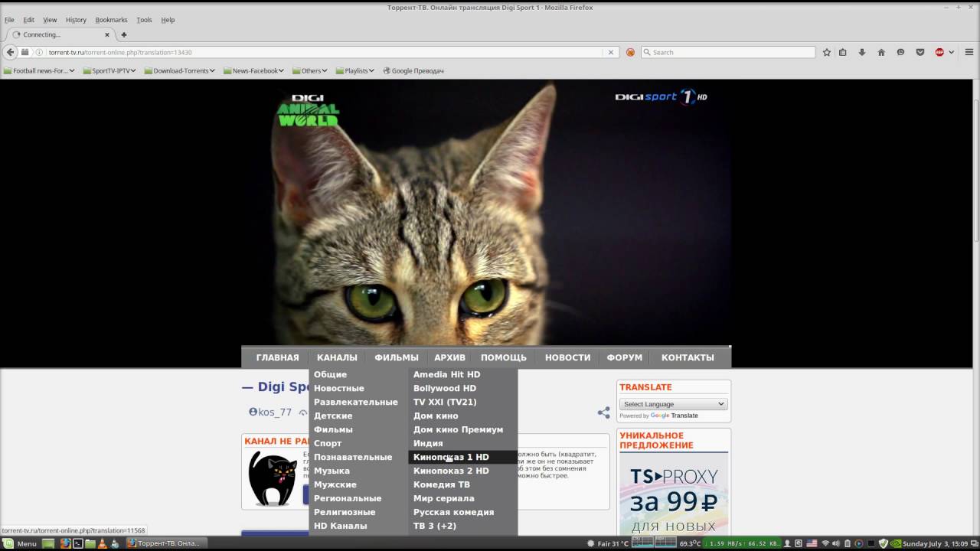Open Adblock Plus ABP icon

point(939,52)
